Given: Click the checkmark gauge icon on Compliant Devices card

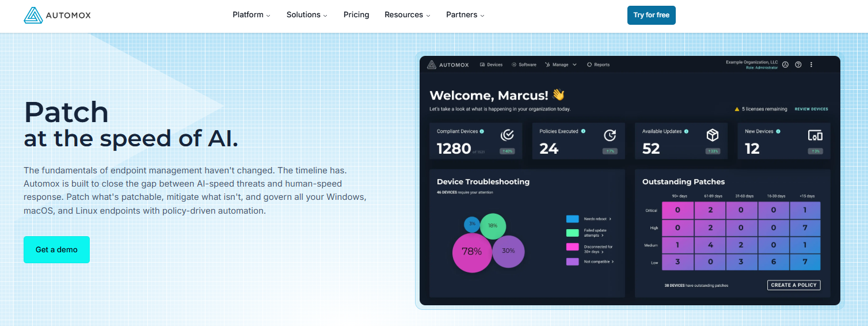Looking at the screenshot, I should coord(507,135).
